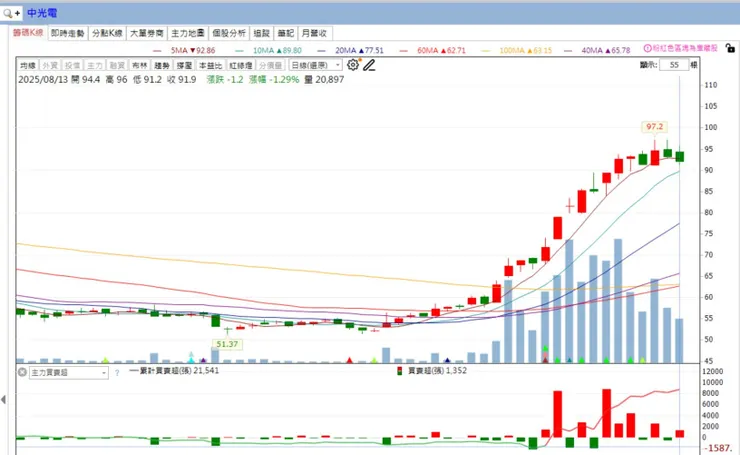This screenshot has height=455, width=740.
Task: Switch to the 即時走勢 tab
Action: (x=67, y=33)
